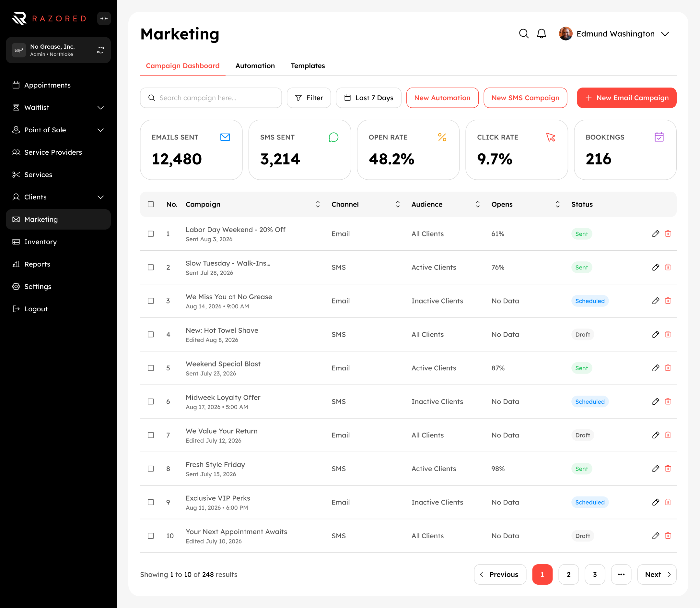
Task: Check the We Value Your Return row checkbox
Action: pos(151,435)
